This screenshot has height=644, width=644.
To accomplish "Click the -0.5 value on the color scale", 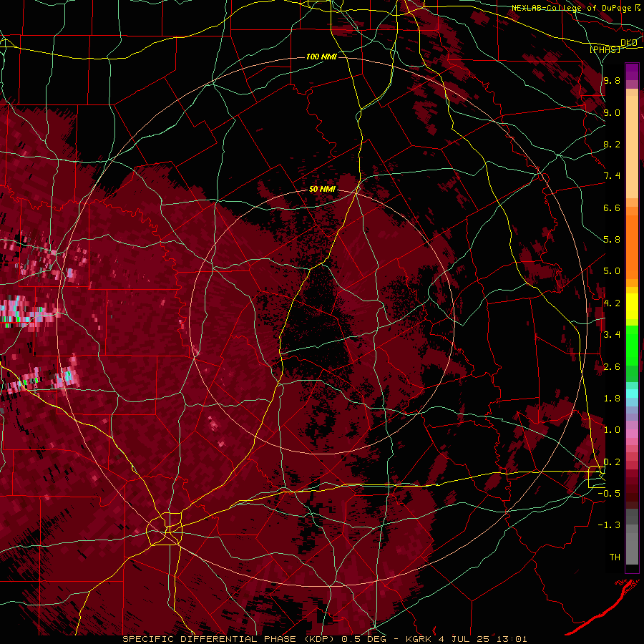I will (x=609, y=494).
